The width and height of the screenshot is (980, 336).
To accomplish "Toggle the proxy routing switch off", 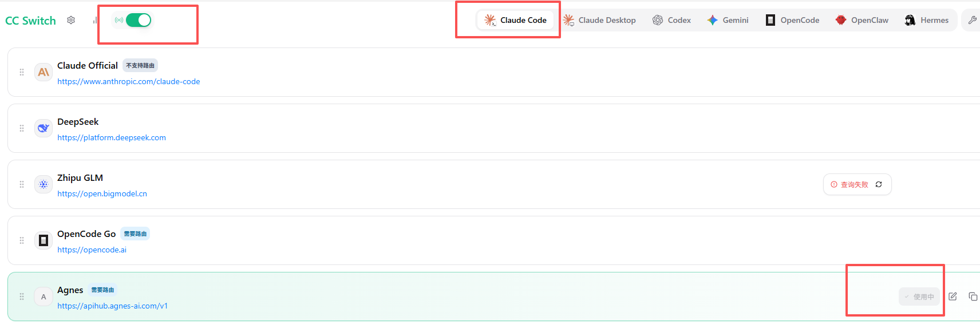I will click(x=139, y=20).
